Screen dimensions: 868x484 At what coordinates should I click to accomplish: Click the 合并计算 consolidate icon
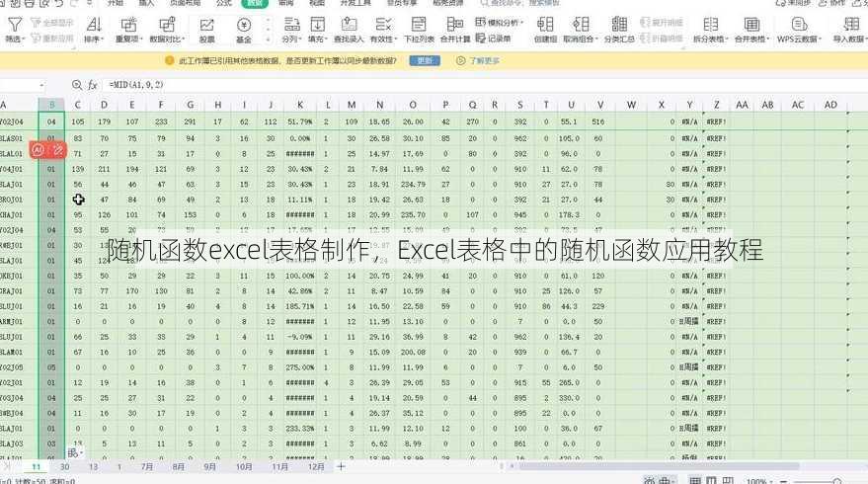(x=455, y=25)
